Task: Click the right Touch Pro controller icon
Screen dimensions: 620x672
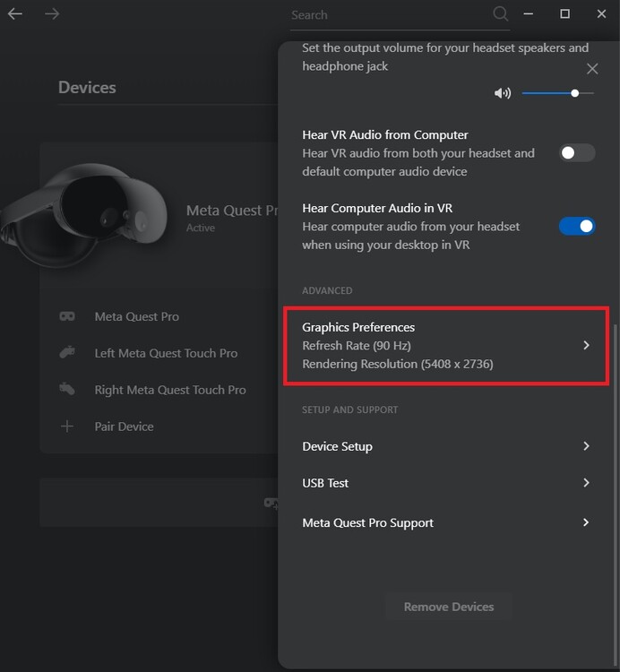Action: pyautogui.click(x=67, y=390)
